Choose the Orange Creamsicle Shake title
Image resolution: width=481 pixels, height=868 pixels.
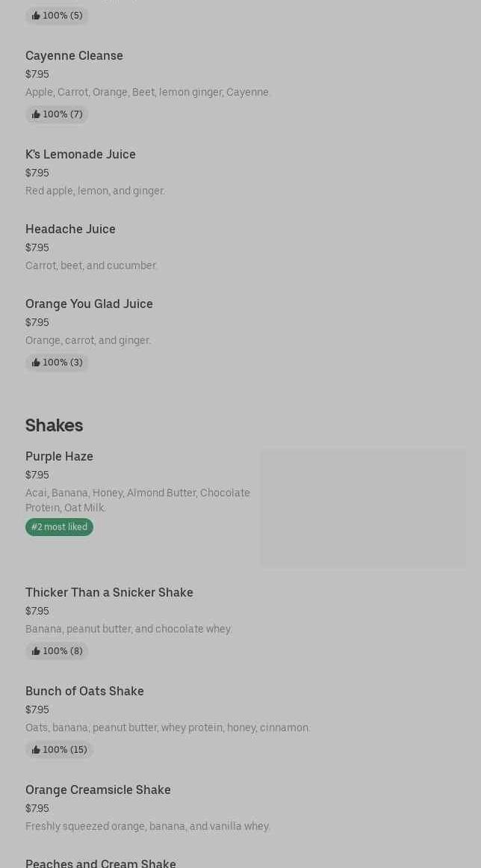coord(98,789)
